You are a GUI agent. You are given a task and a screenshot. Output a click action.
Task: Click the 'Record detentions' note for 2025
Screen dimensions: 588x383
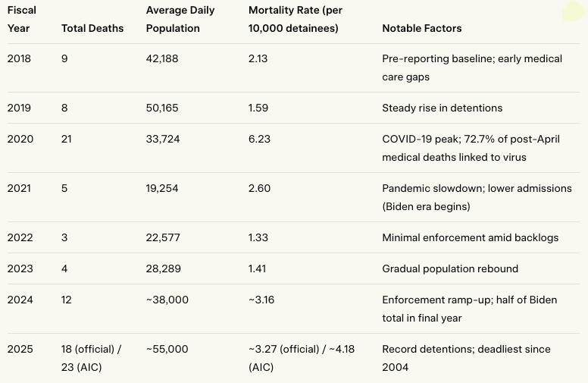tap(466, 358)
